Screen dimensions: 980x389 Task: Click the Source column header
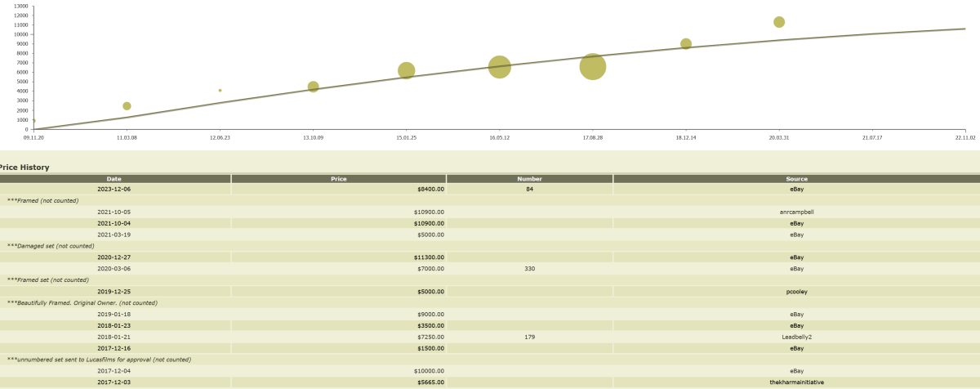(796, 178)
